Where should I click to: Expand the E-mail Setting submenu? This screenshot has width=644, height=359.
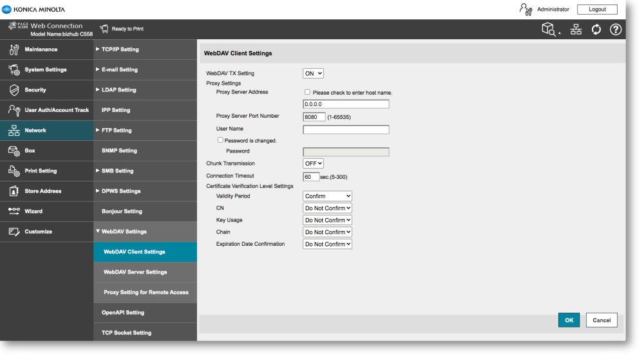click(x=145, y=69)
